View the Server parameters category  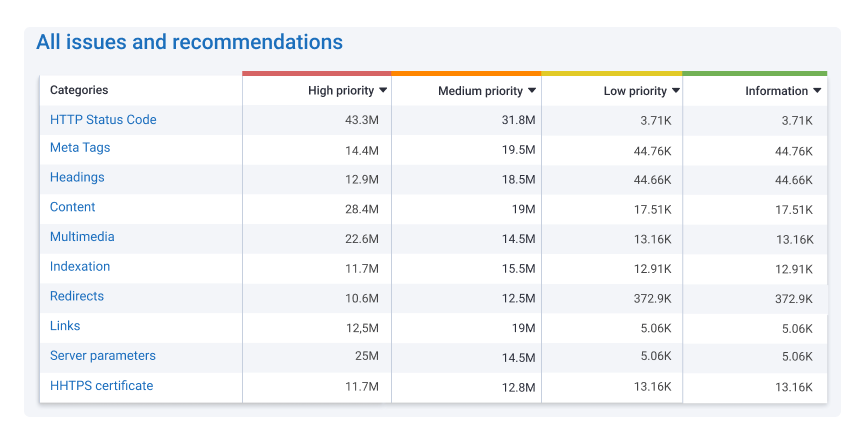tap(103, 356)
